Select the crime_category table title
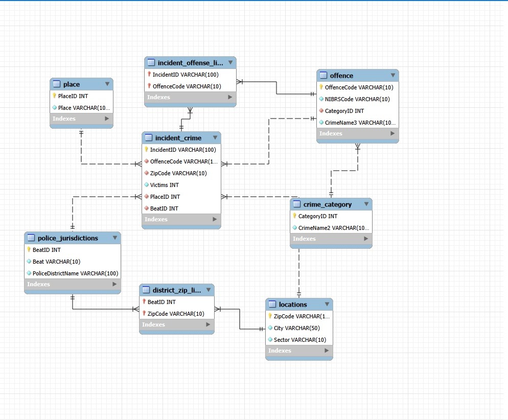508x420 pixels. click(x=327, y=204)
